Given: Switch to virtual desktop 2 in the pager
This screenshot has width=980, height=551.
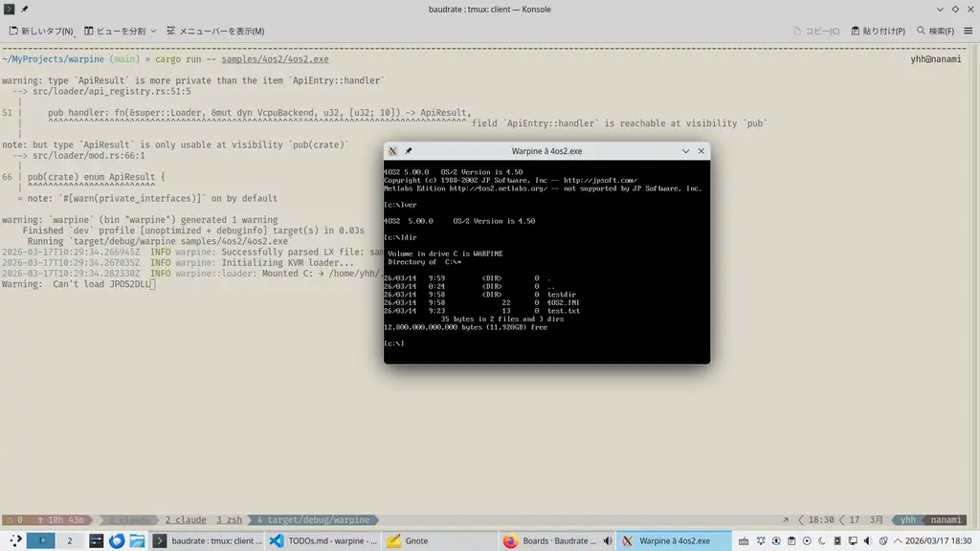Looking at the screenshot, I should [x=69, y=540].
